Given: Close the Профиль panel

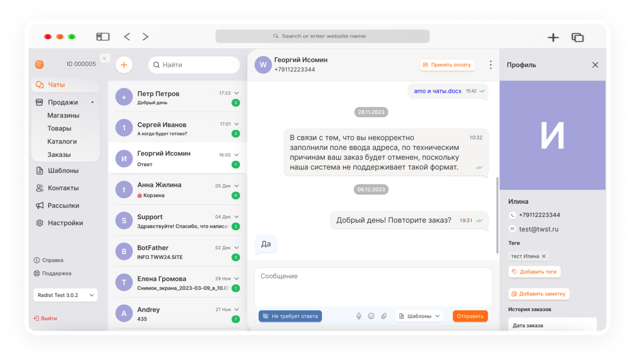Looking at the screenshot, I should pos(595,65).
